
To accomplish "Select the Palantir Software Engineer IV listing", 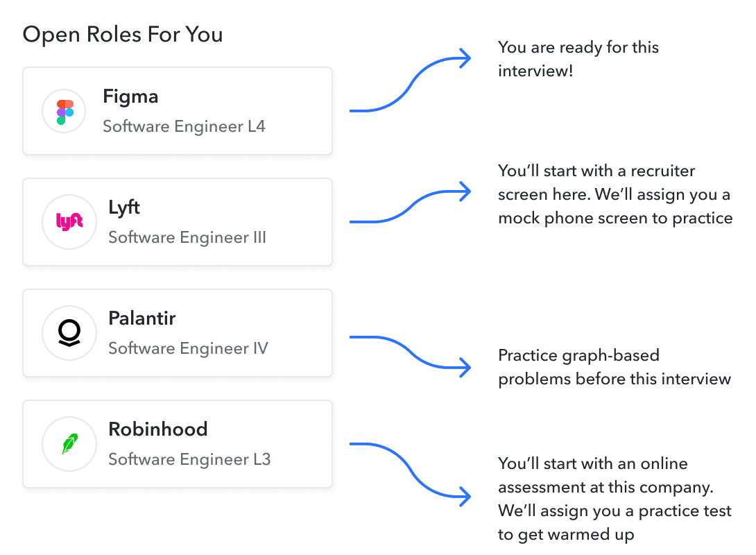I will tap(178, 333).
